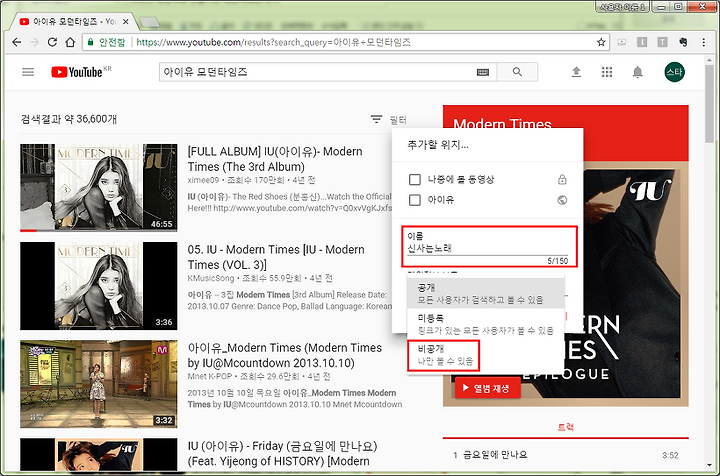Screen dimensions: 720x476
Task: Click the YouTube search input box
Action: click(x=318, y=72)
